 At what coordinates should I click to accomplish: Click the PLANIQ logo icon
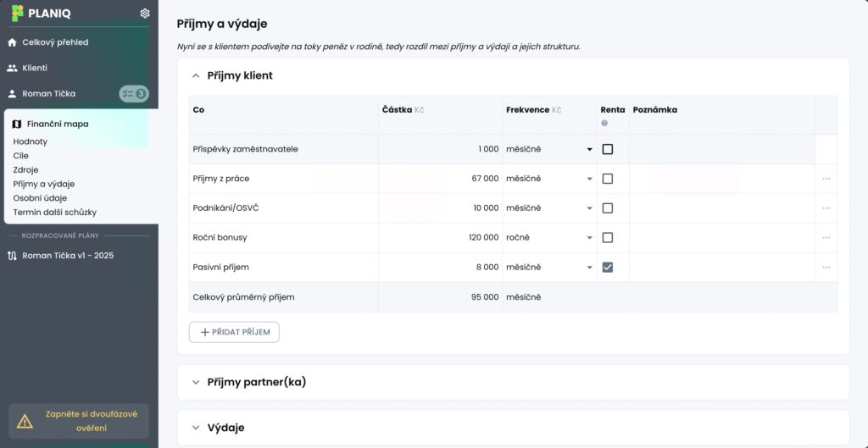[x=17, y=14]
